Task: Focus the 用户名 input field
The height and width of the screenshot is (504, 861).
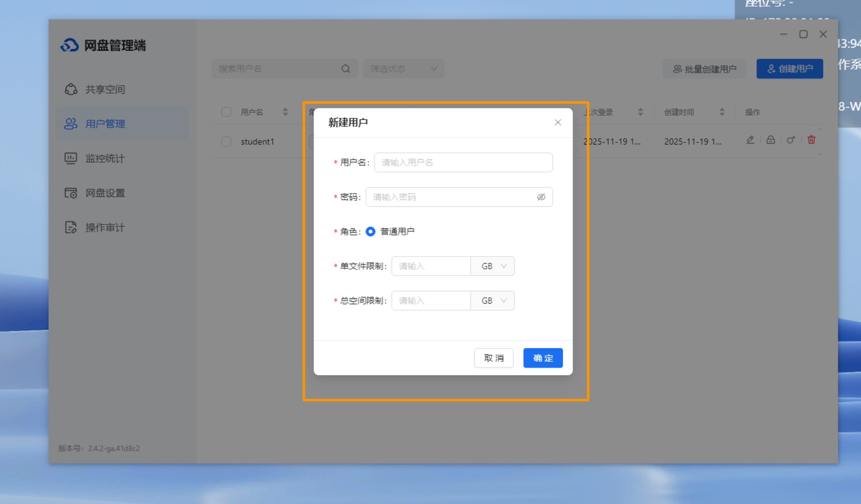Action: click(x=463, y=162)
